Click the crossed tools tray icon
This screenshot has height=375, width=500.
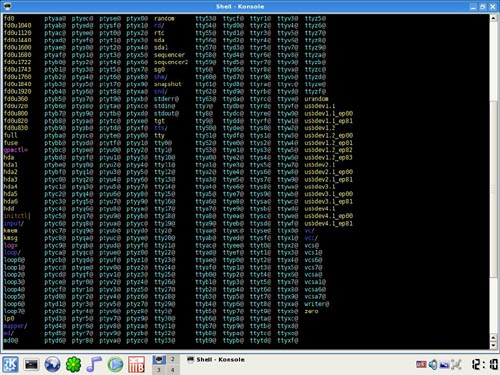click(456, 365)
